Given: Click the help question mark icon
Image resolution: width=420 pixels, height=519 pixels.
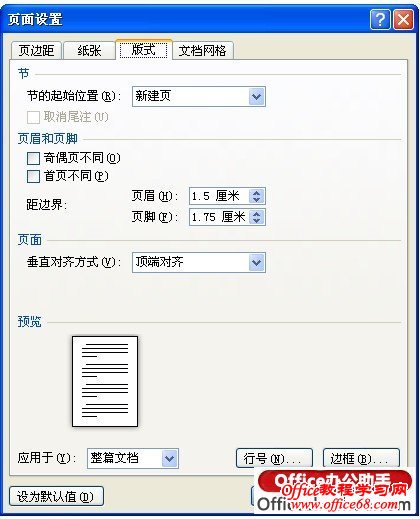Looking at the screenshot, I should pyautogui.click(x=380, y=20).
